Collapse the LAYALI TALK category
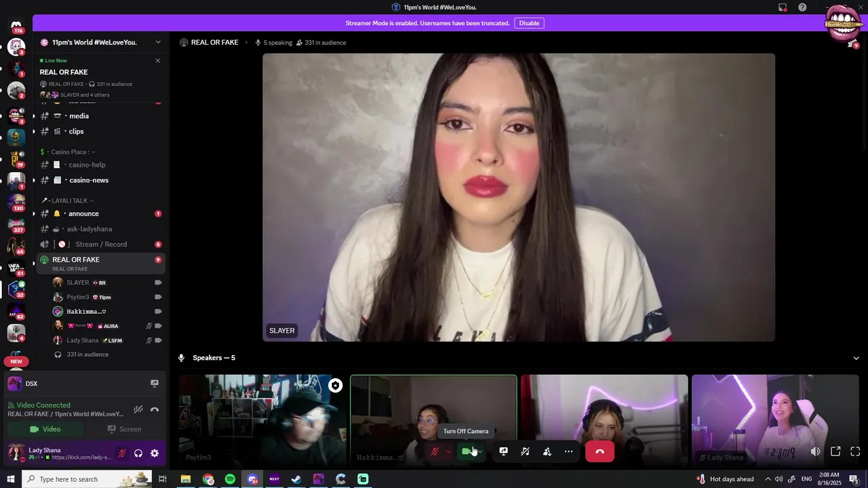Image resolution: width=868 pixels, height=488 pixels. (x=67, y=201)
